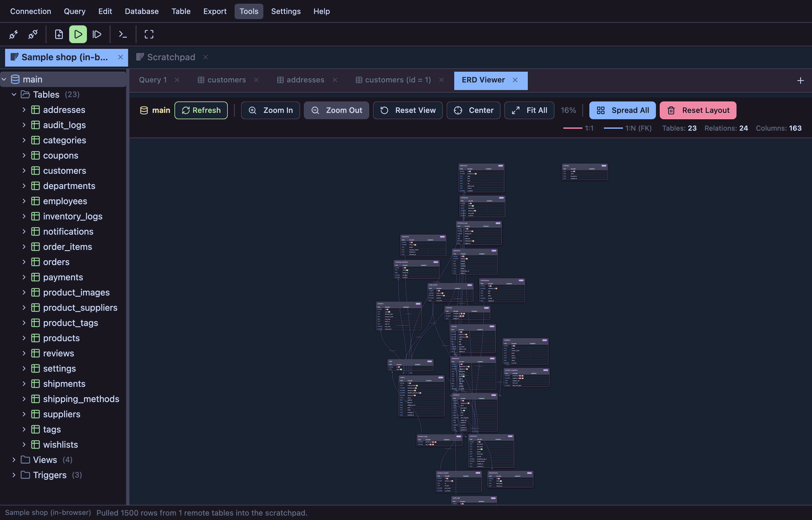This screenshot has height=520, width=812.
Task: Close the ERD Viewer tab
Action: click(x=515, y=80)
